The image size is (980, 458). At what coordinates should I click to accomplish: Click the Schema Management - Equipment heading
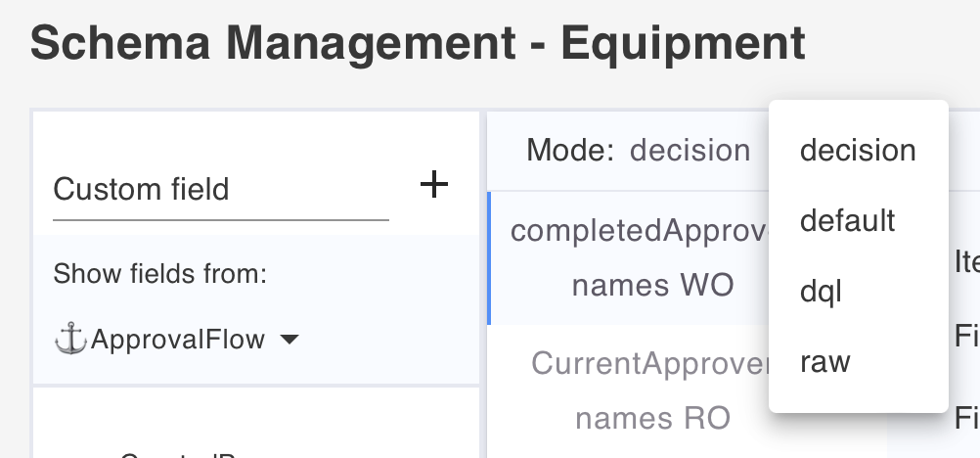pos(418,43)
